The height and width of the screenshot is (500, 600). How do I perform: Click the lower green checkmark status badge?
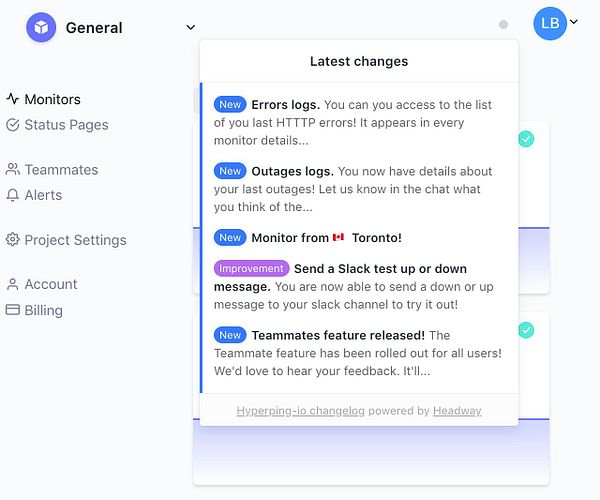[x=526, y=330]
